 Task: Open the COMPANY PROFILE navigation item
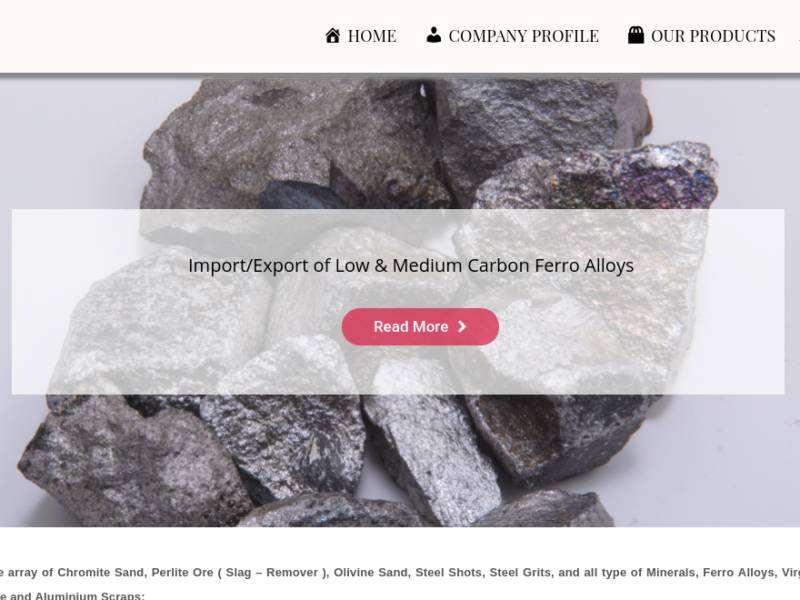(512, 36)
